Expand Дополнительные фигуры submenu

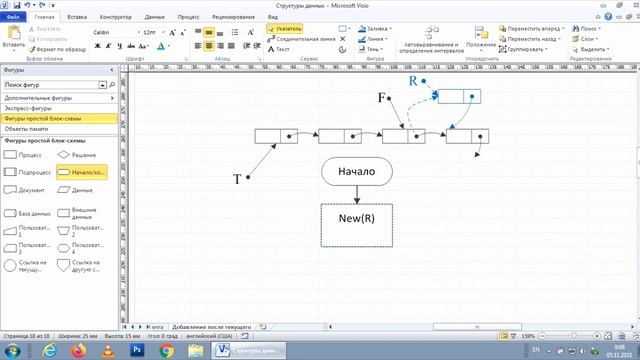pos(59,98)
